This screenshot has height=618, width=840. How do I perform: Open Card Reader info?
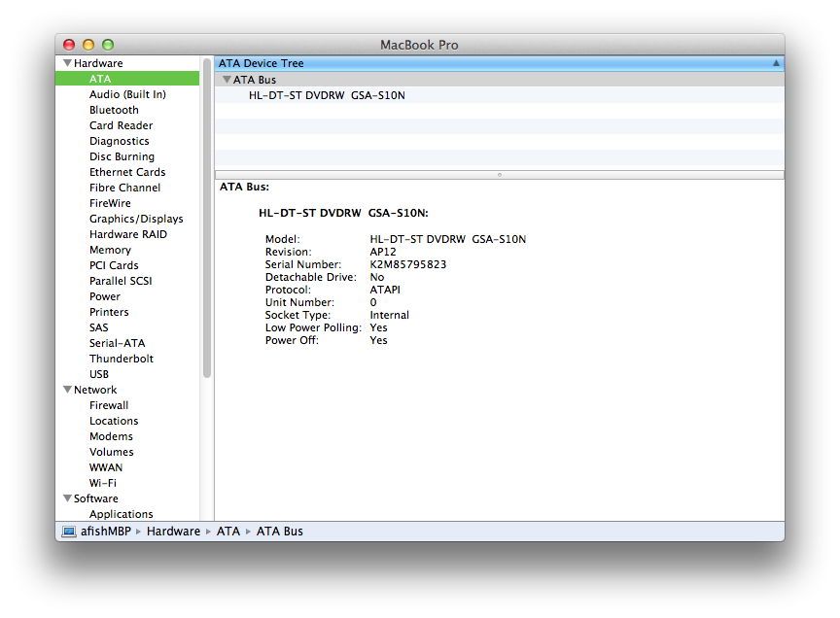[x=122, y=125]
